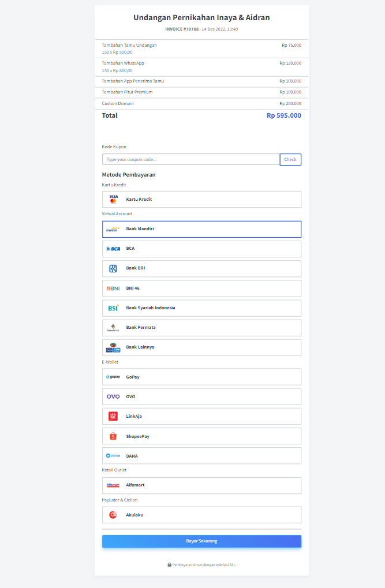This screenshot has width=385, height=588.
Task: Click the Undangan Pernikahan Inaya & Aidran title
Action: tap(201, 18)
